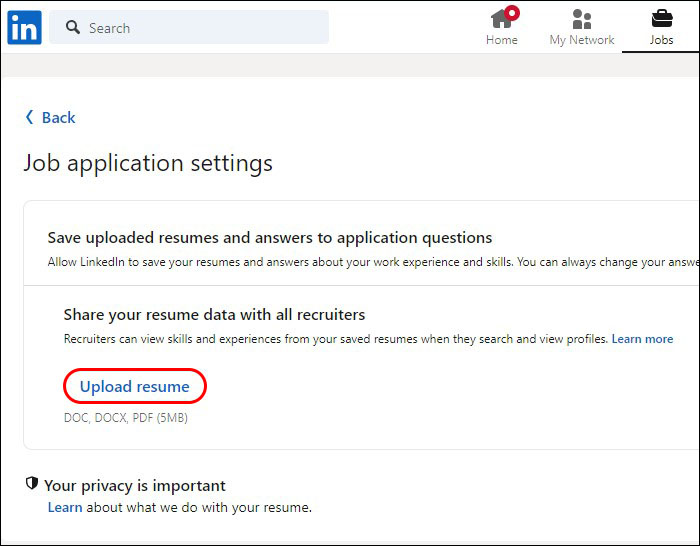Image resolution: width=700 pixels, height=546 pixels.
Task: Follow the Learn link about resume privacy
Action: click(x=65, y=507)
